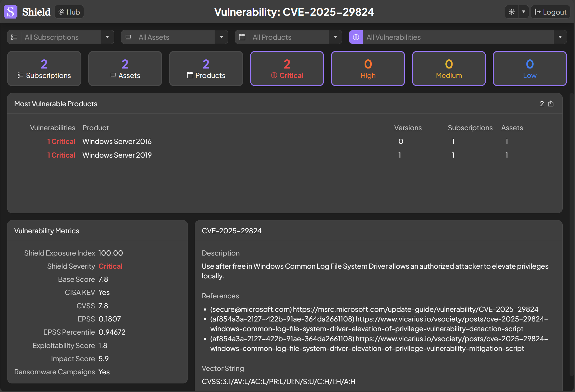This screenshot has height=392, width=575.
Task: Sort by the Subscriptions column header
Action: coord(470,128)
